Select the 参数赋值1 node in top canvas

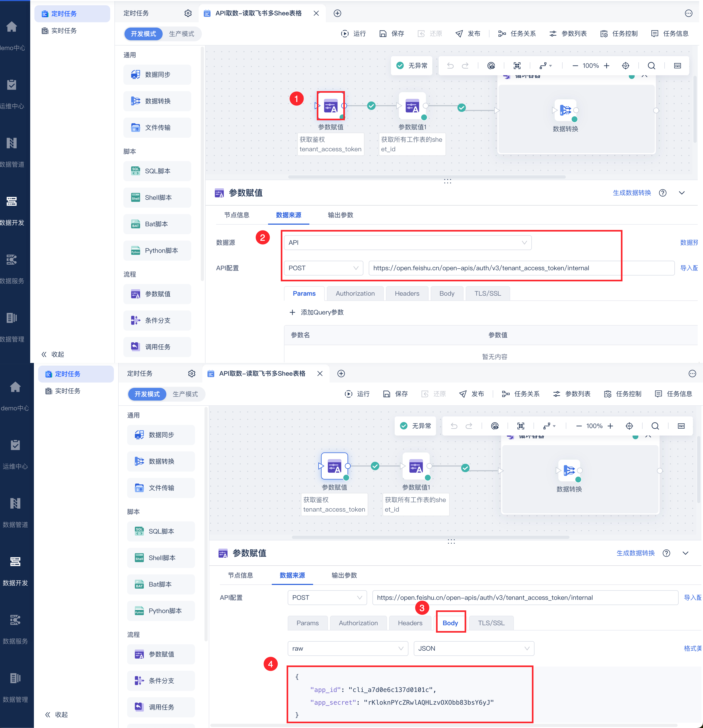pos(412,106)
